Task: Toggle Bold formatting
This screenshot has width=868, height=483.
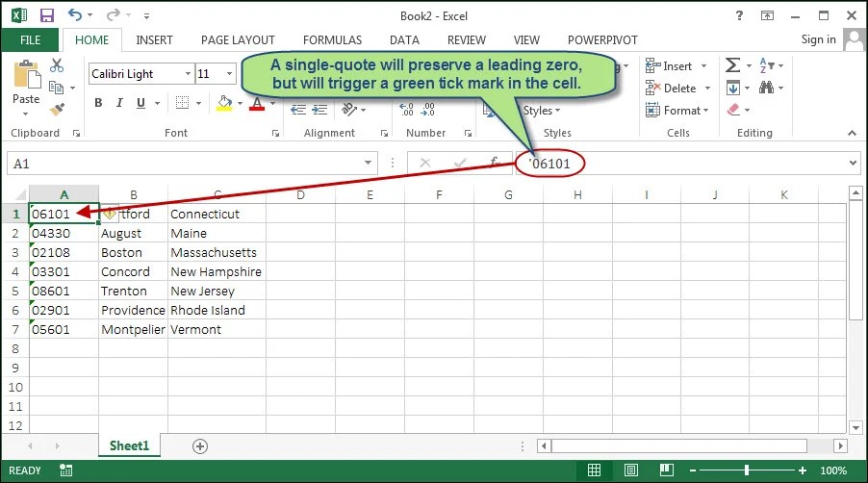Action: [98, 103]
